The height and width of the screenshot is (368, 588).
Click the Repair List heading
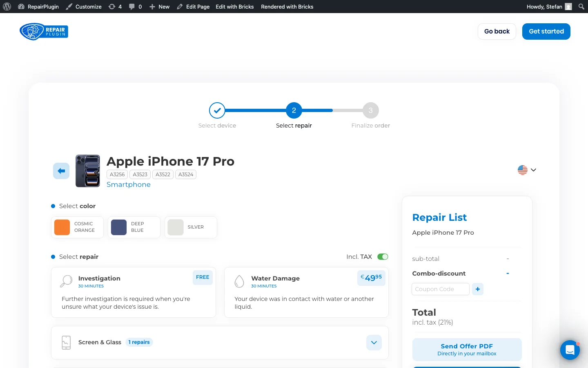[x=439, y=218]
